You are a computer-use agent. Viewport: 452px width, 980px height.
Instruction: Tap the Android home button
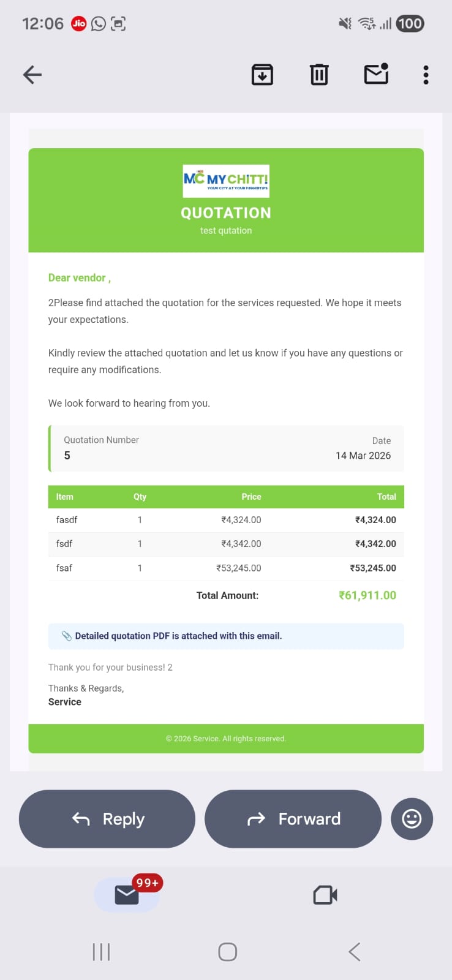pyautogui.click(x=227, y=952)
